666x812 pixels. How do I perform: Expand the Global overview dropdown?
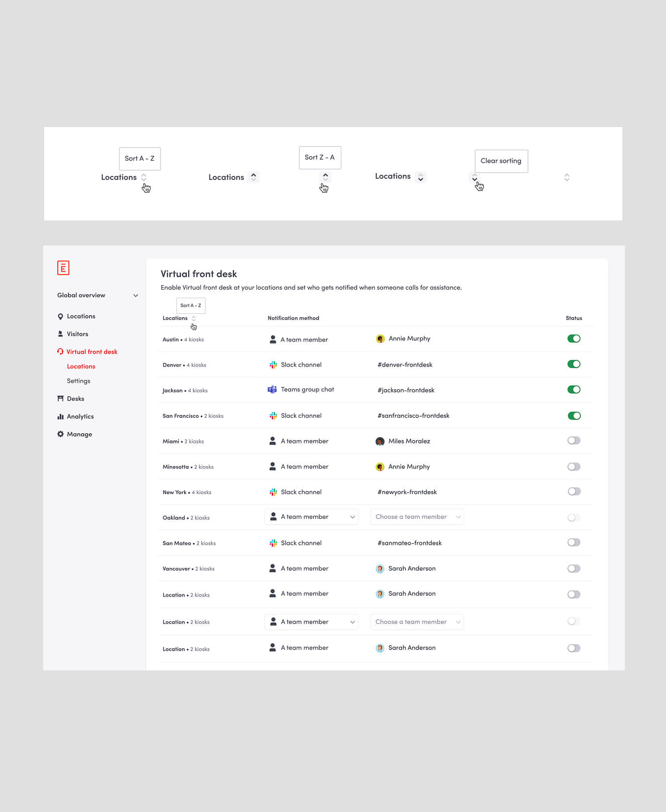pyautogui.click(x=136, y=295)
